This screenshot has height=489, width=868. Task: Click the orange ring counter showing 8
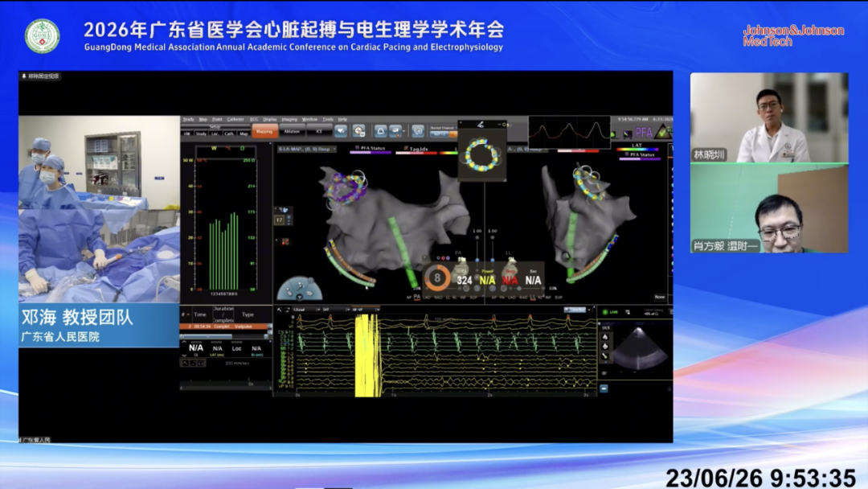pyautogui.click(x=436, y=277)
